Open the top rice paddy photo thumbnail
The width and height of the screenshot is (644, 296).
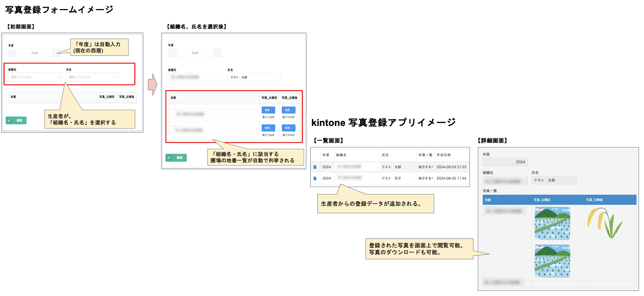552,223
